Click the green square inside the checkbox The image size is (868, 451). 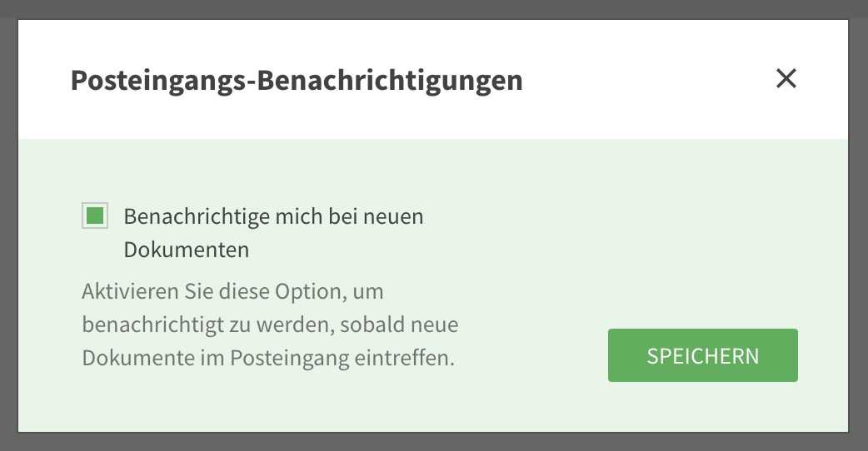(95, 216)
